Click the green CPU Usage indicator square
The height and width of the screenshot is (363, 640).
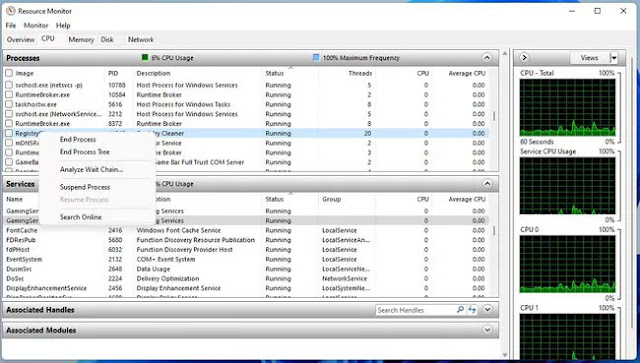click(144, 58)
